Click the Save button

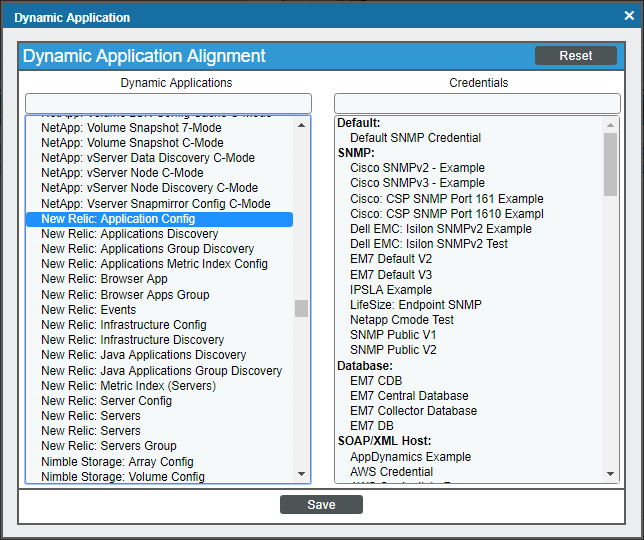click(321, 504)
